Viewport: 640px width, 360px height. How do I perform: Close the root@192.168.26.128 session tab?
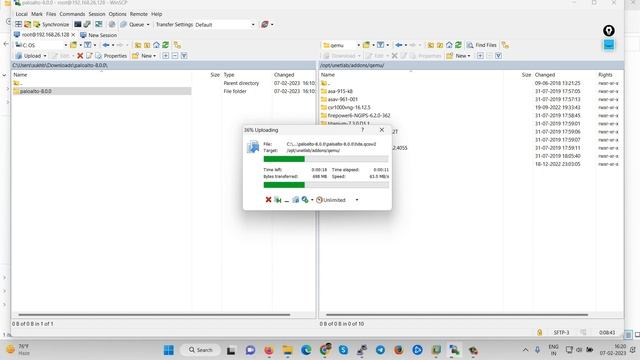pyautogui.click(x=73, y=35)
